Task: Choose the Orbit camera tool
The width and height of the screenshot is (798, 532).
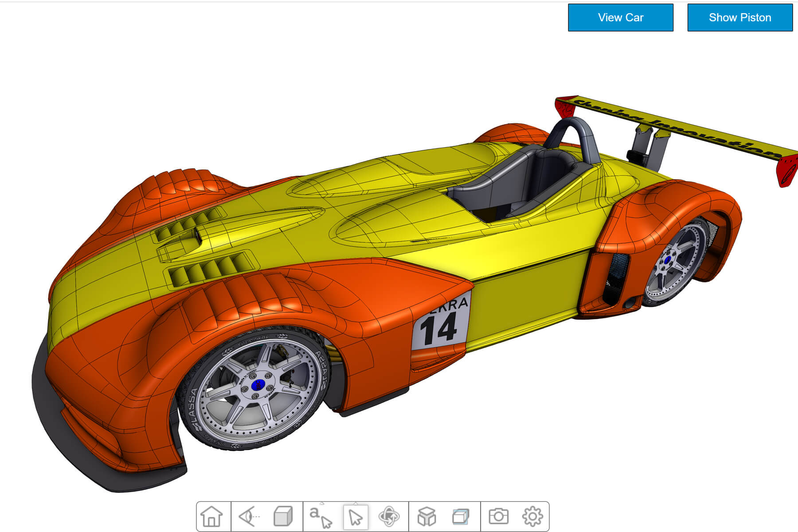Action: [x=389, y=516]
